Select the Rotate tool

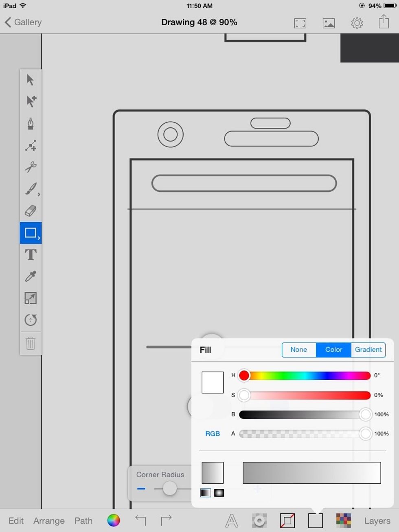[x=31, y=320]
